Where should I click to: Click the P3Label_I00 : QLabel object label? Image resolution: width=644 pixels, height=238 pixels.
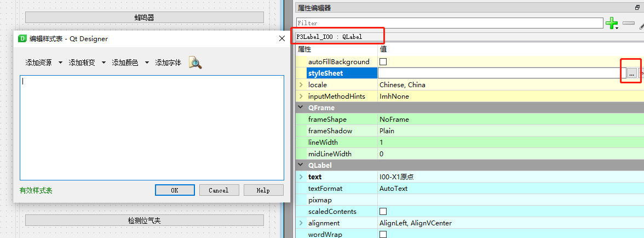(330, 37)
